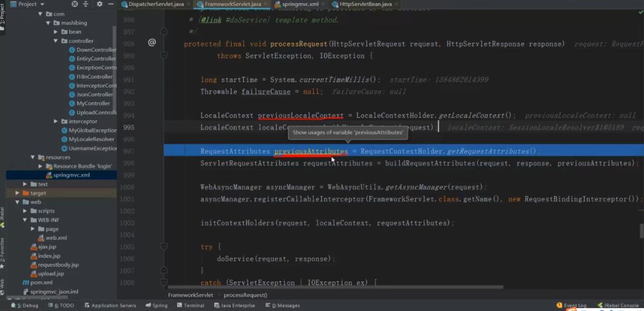The height and width of the screenshot is (311, 644).
Task: Toggle the 1: Project side panel button
Action: click(x=3, y=19)
